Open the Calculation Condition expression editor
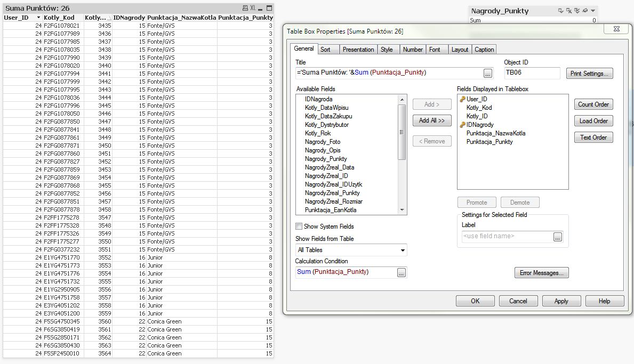The image size is (634, 364). [402, 272]
